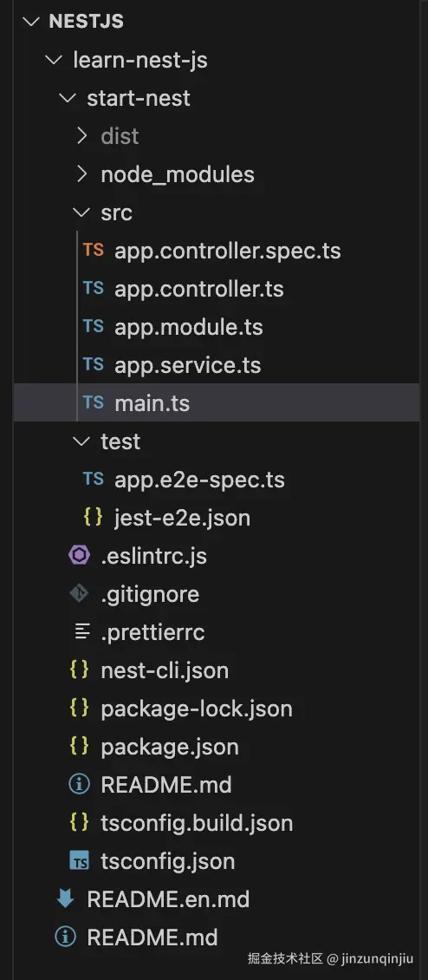428x980 pixels.
Task: Collapse the test folder chevron
Action: point(81,441)
